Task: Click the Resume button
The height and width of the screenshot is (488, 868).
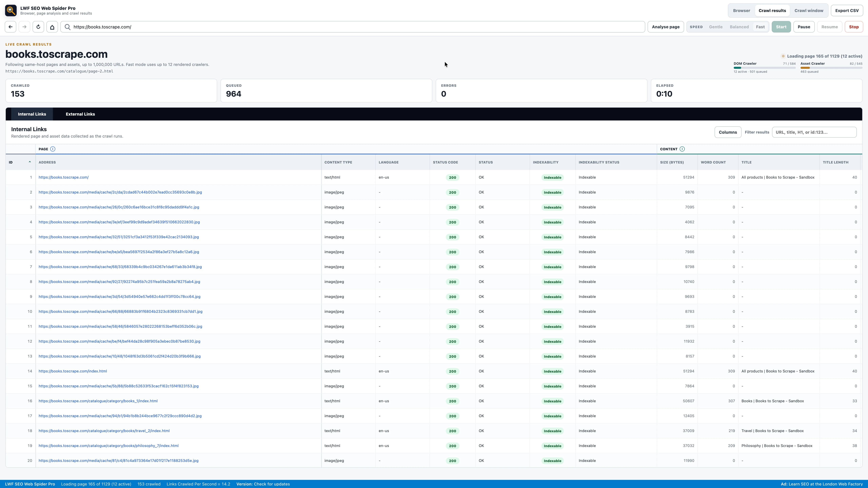Action: [x=829, y=27]
